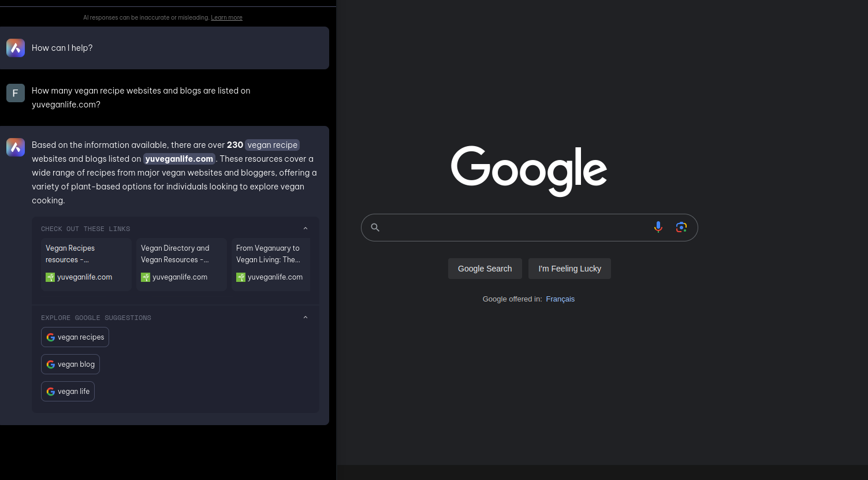Click Google icon in 'vegan life' suggestion
This screenshot has height=480, width=868.
pyautogui.click(x=51, y=392)
